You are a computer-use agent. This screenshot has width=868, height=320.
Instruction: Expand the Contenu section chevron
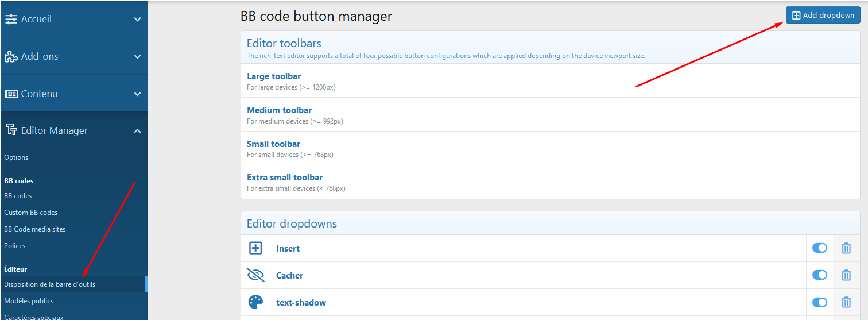coord(137,94)
